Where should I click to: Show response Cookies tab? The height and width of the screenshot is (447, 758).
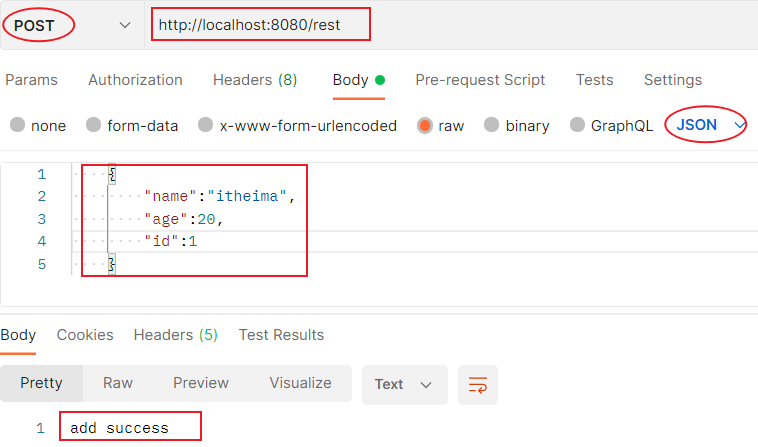point(85,335)
